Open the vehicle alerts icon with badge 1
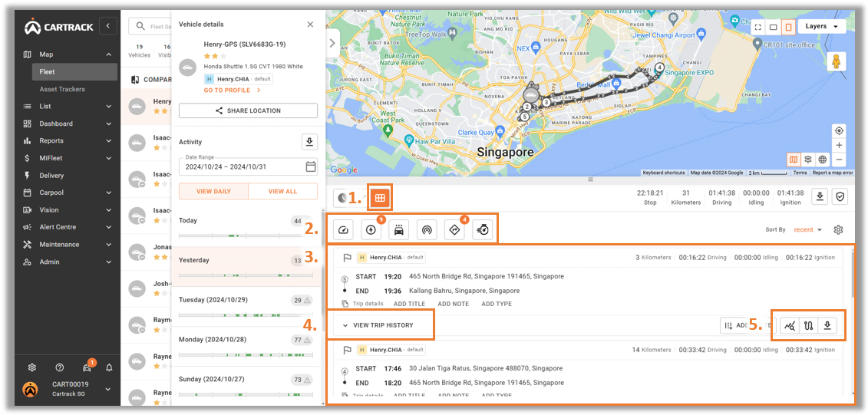 click(x=87, y=367)
